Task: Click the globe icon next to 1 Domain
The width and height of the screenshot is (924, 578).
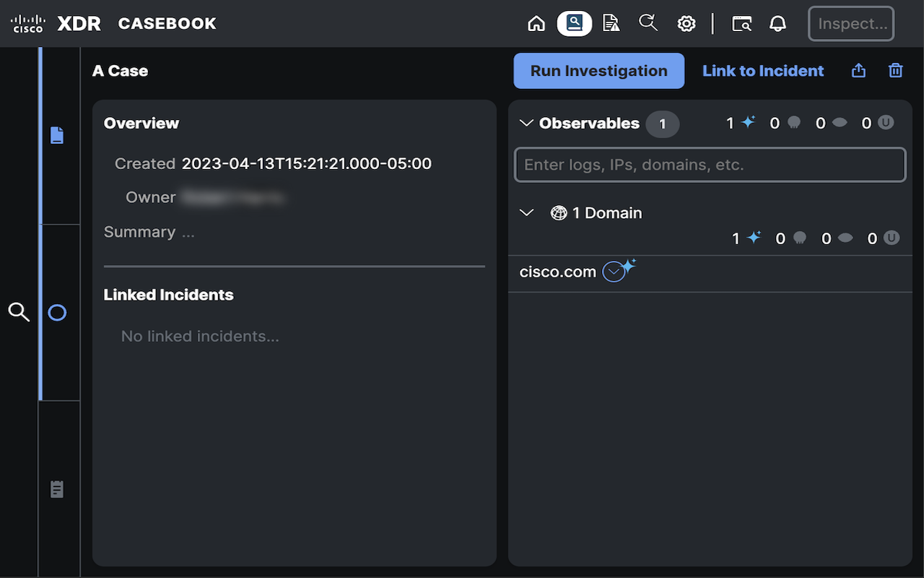Action: click(x=559, y=213)
